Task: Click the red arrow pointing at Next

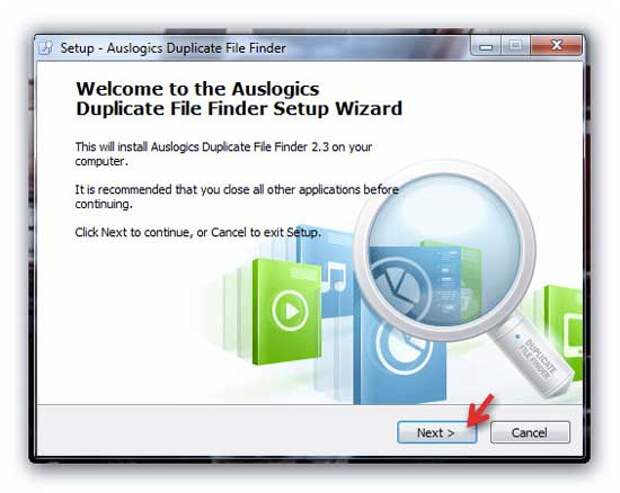Action: [x=480, y=411]
